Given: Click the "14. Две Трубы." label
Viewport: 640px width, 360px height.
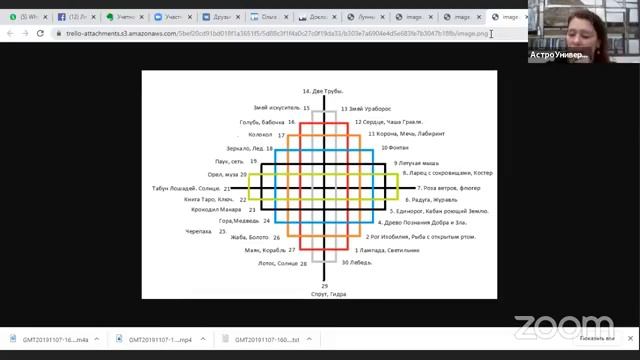Looking at the screenshot, I should pyautogui.click(x=323, y=91).
